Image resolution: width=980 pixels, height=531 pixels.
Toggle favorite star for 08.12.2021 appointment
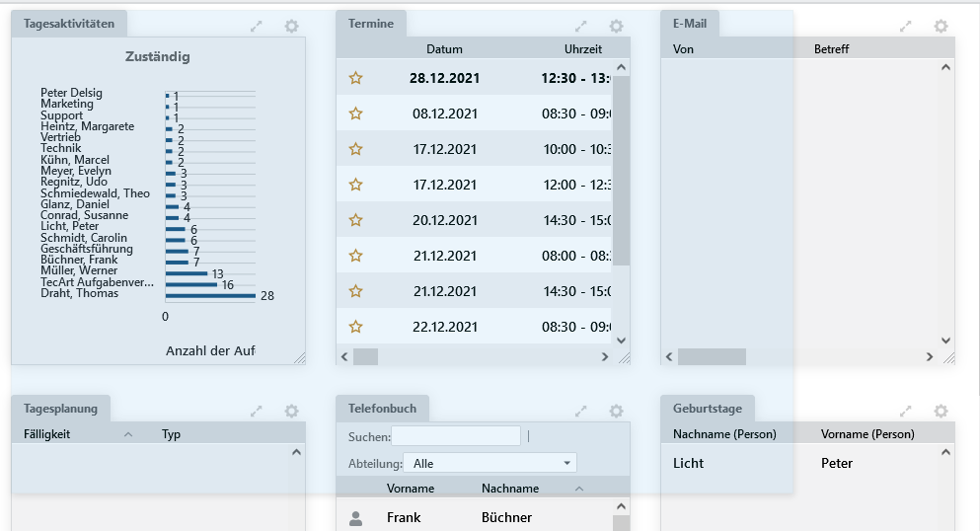356,114
